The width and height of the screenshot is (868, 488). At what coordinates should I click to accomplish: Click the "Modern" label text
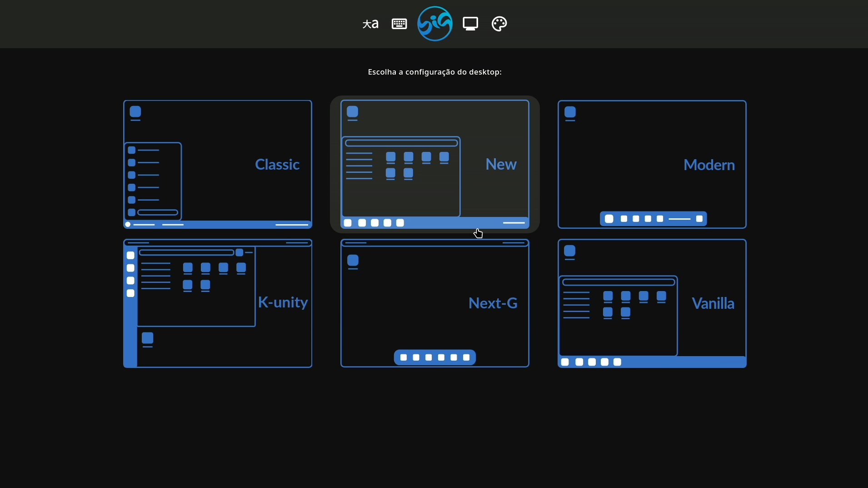(709, 165)
